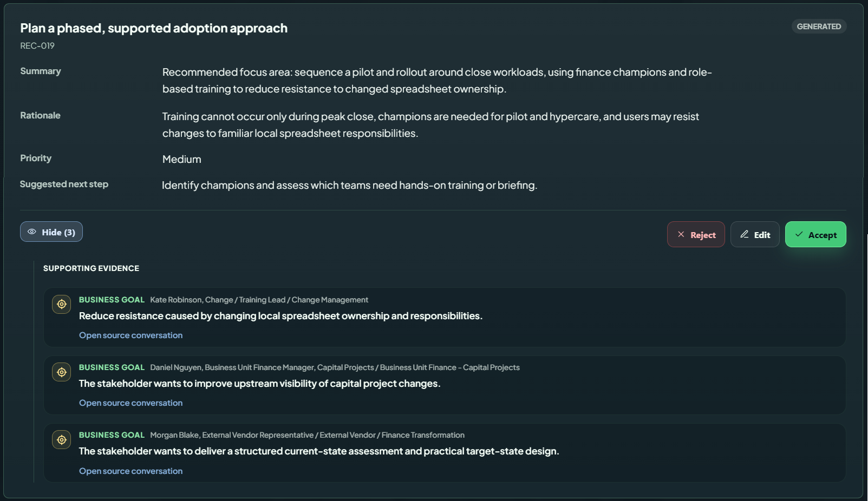The image size is (868, 501).
Task: Open source conversation for Kate Robinson's evidence
Action: [x=130, y=335]
